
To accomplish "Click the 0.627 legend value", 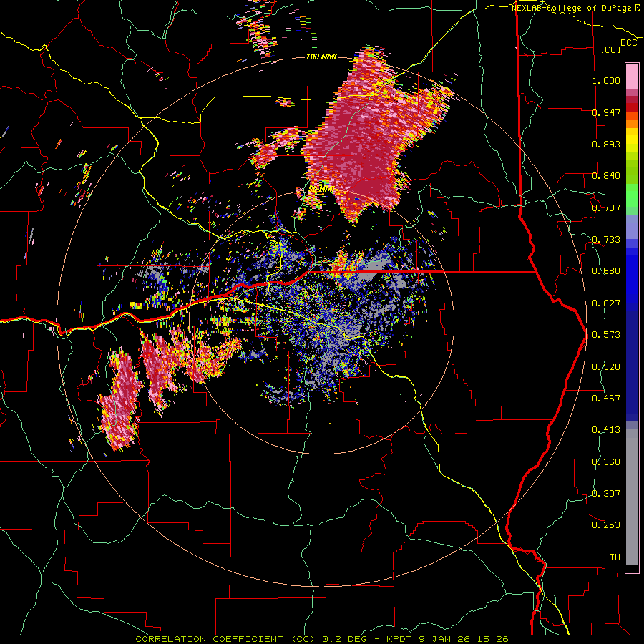I will coord(606,303).
